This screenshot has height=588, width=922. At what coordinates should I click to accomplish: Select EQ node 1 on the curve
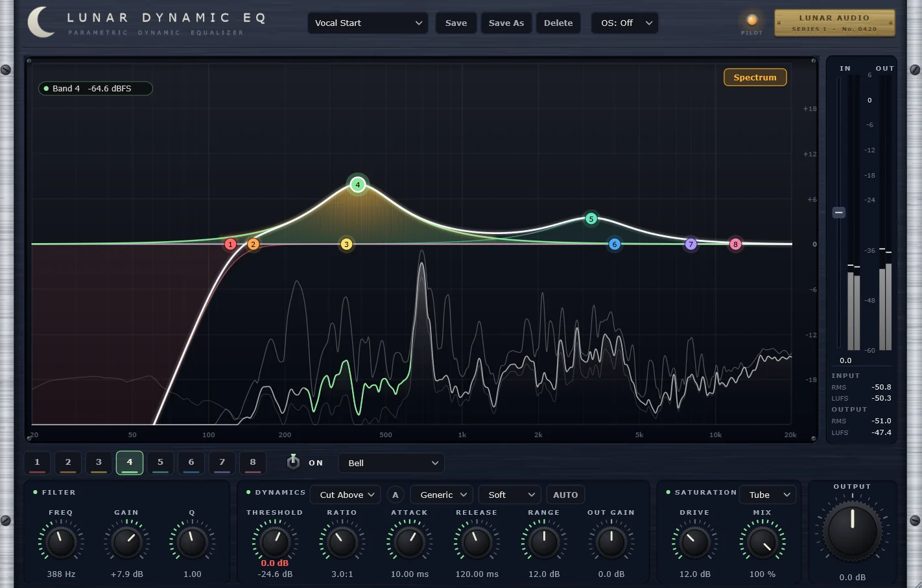(230, 244)
